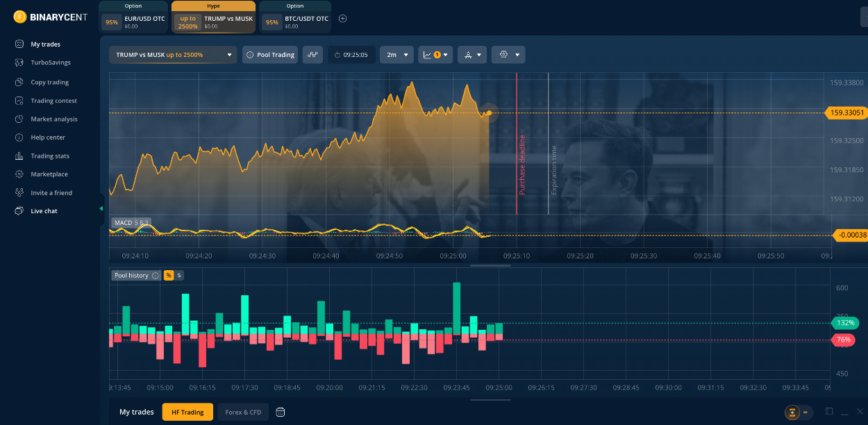Click the multi-chart layout icon
The image size is (868, 425).
tap(312, 55)
